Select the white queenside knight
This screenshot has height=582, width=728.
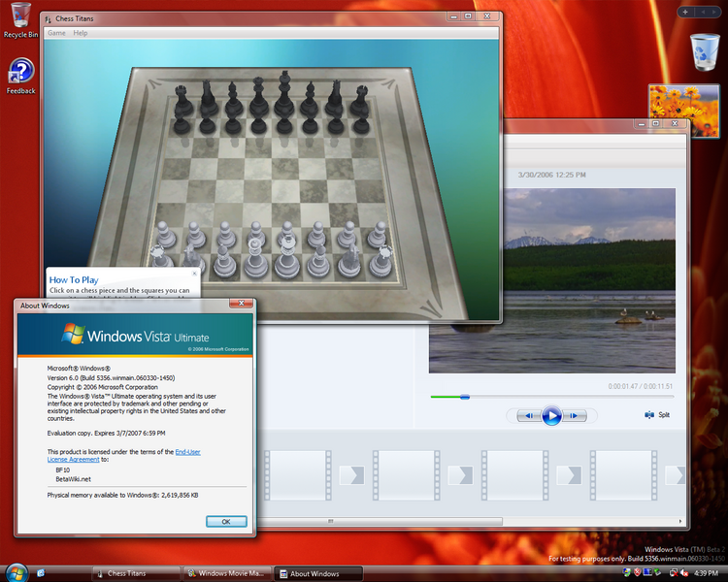[x=191, y=256]
